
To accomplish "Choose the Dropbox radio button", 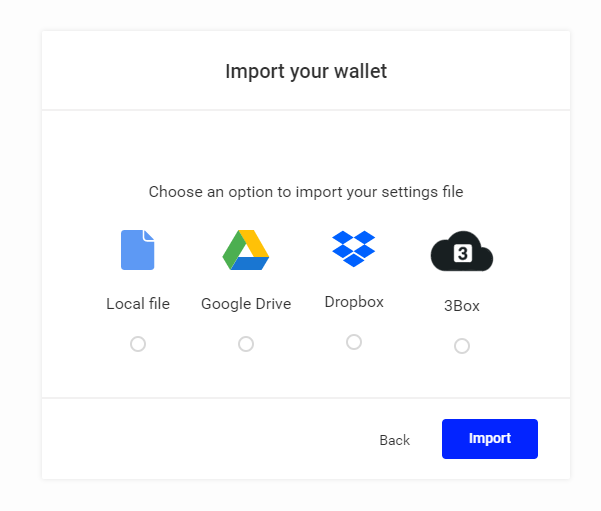I will [354, 342].
